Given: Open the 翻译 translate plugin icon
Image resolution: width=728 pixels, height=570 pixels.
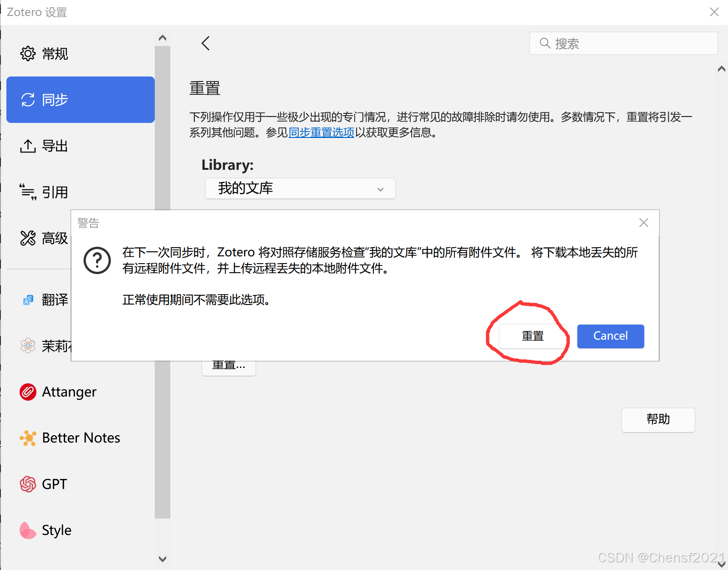Looking at the screenshot, I should pyautogui.click(x=28, y=300).
